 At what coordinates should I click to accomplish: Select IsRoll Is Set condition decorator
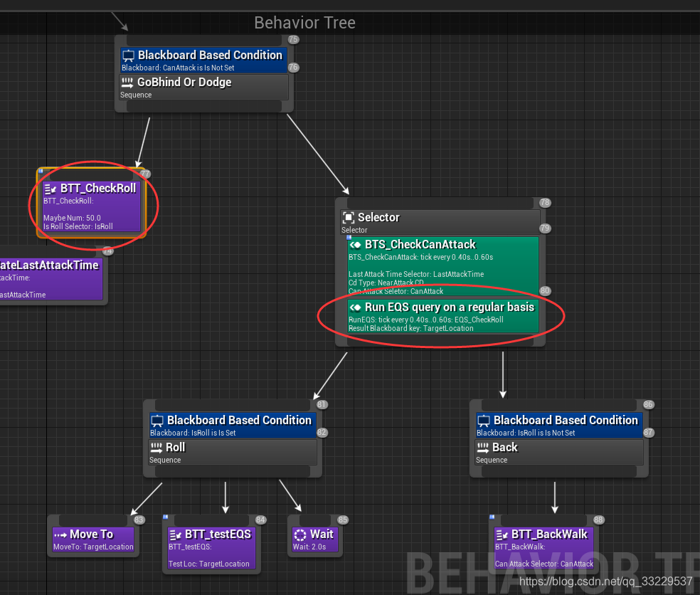[x=233, y=426]
